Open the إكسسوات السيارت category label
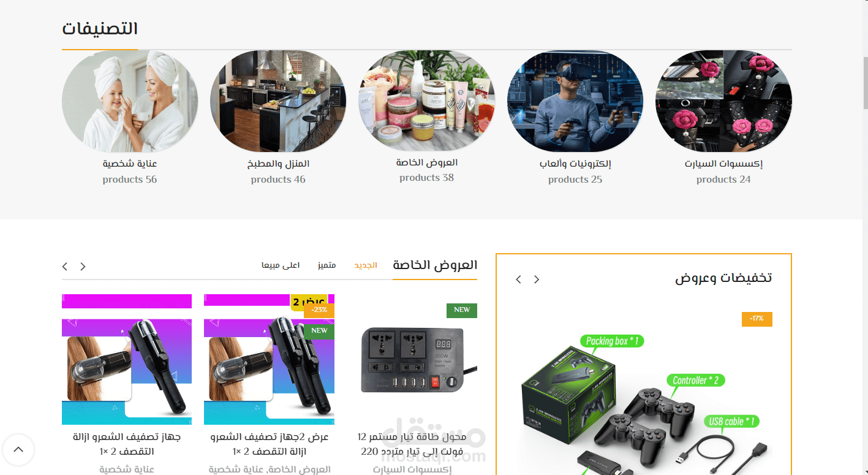Viewport: 868px width, 475px height. 723,164
